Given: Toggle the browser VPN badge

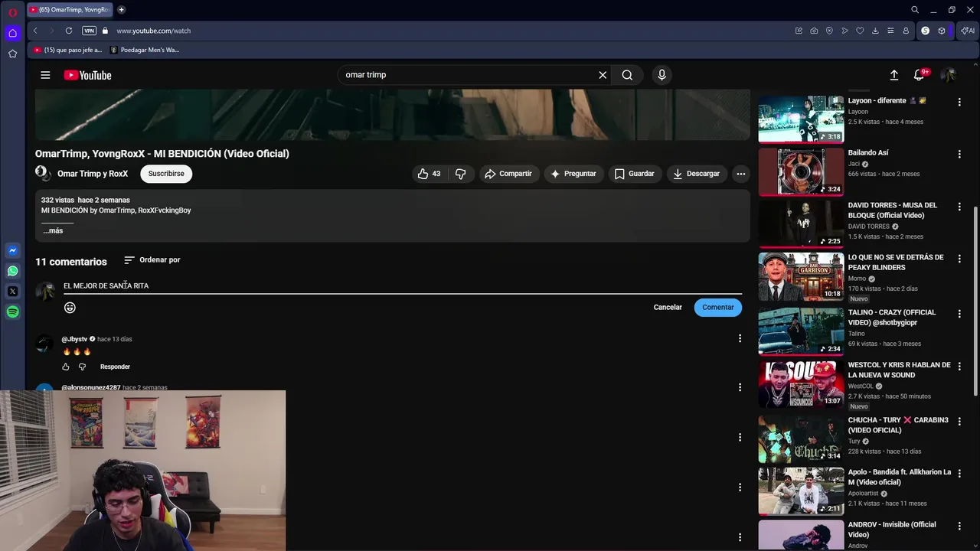Looking at the screenshot, I should coord(89,31).
